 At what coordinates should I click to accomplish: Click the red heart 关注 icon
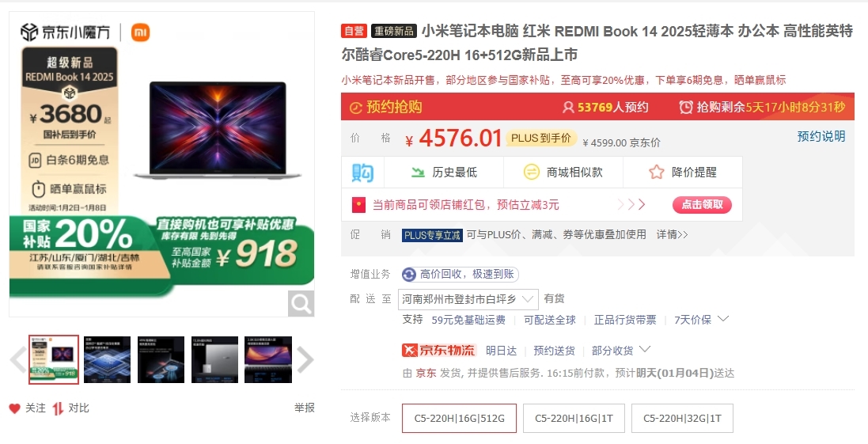[x=14, y=408]
